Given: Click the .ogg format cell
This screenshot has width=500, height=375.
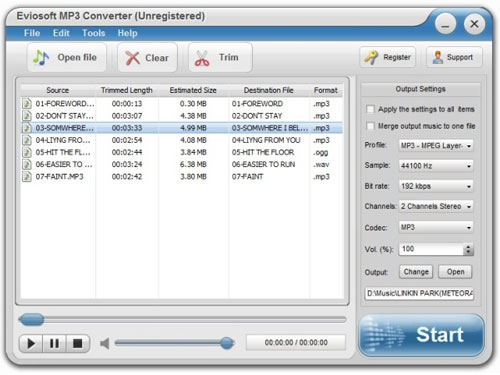Looking at the screenshot, I should coord(321,153).
